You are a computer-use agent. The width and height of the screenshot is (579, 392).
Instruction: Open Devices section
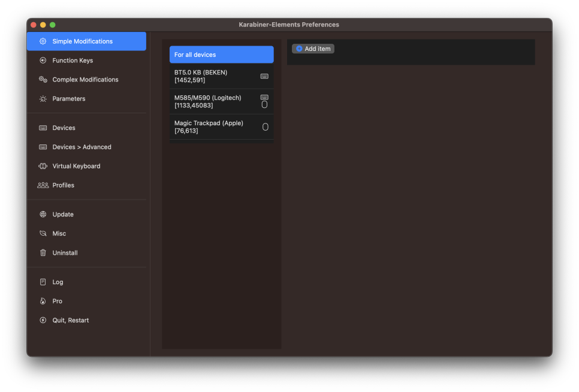click(86, 128)
